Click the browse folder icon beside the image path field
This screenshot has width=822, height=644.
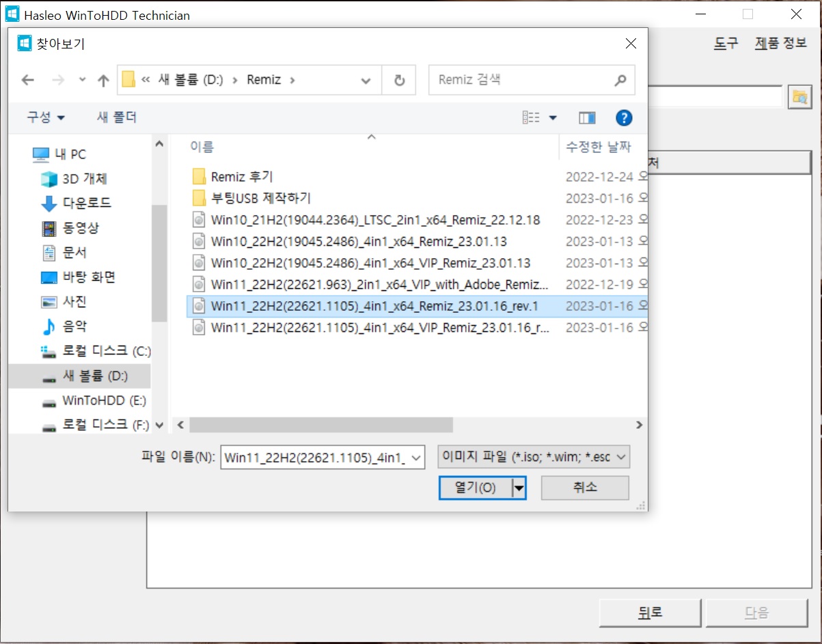click(798, 97)
